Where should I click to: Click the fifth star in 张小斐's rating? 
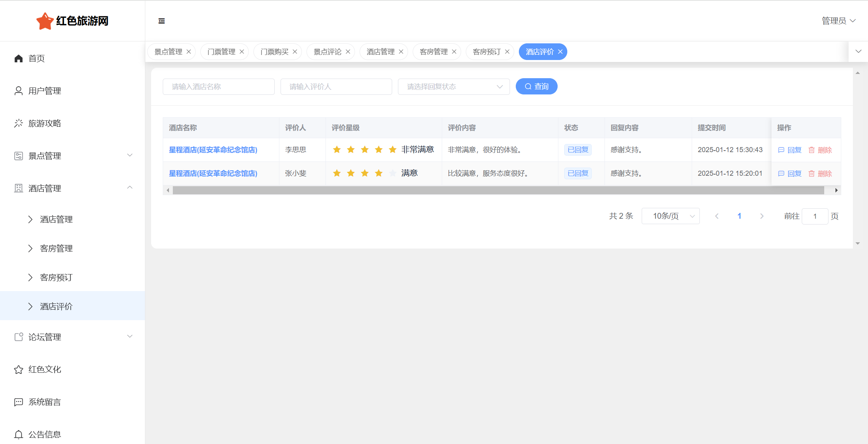[x=393, y=173]
